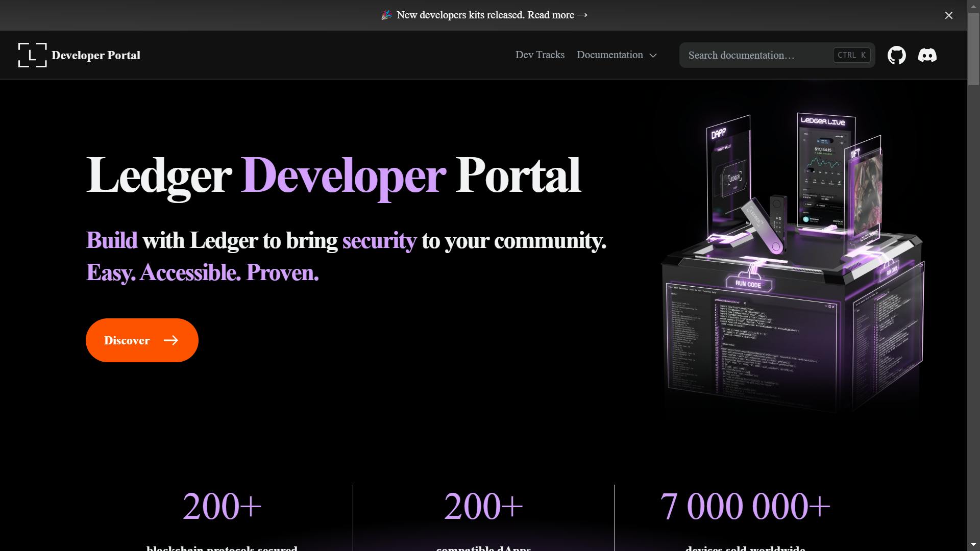The width and height of the screenshot is (980, 551).
Task: Click the scrollbar down arrow
Action: [973, 545]
